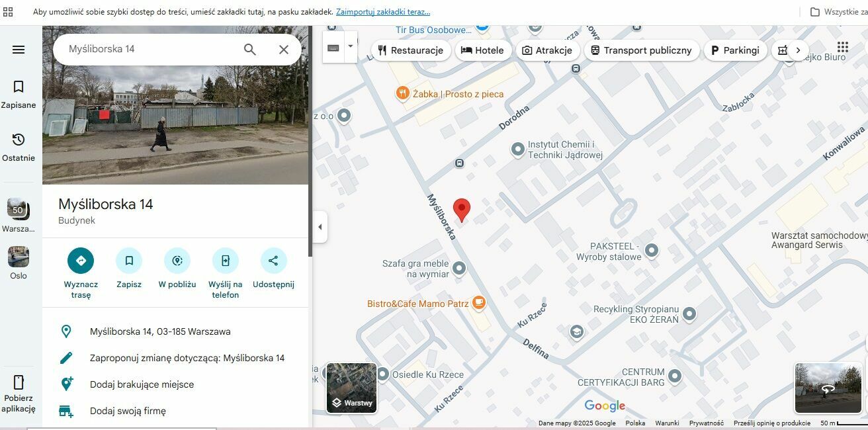Click the red location pin marker

pos(462,209)
